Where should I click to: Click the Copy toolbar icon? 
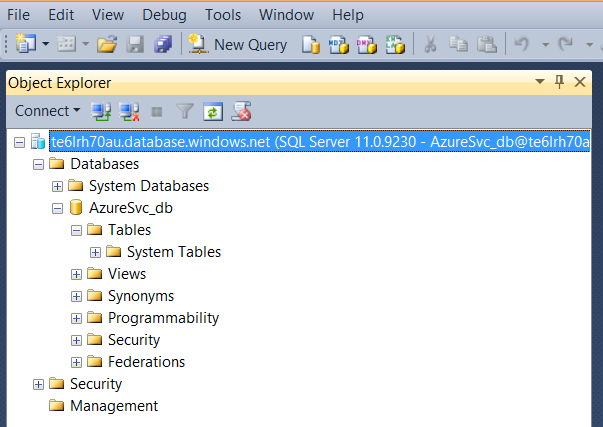click(x=458, y=44)
